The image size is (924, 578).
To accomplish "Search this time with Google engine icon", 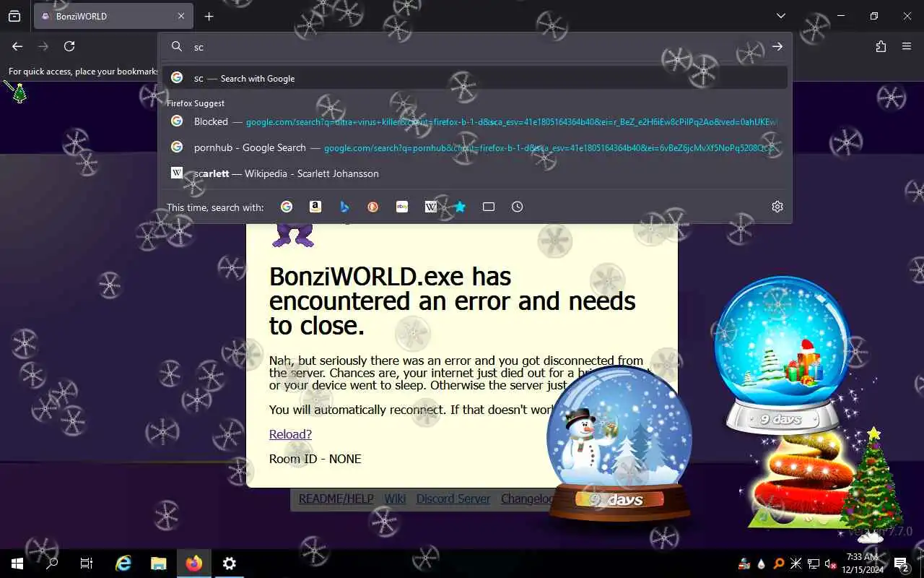I will tap(287, 207).
